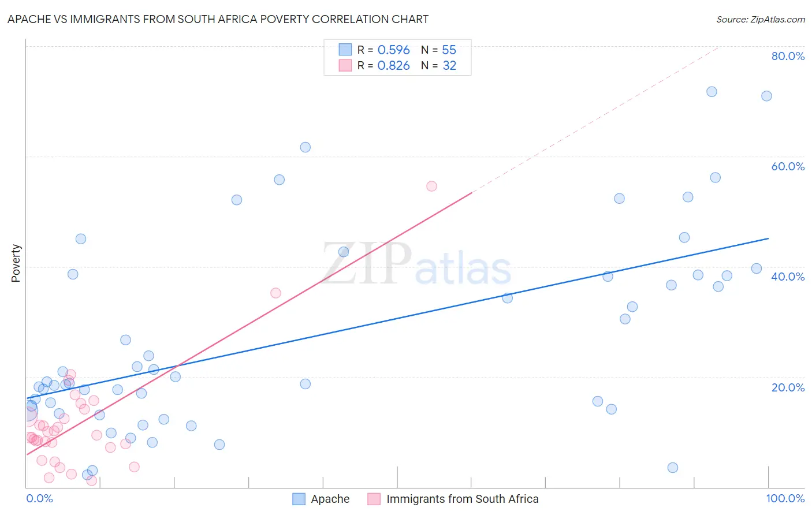Click the 0.0% x-axis label
The width and height of the screenshot is (812, 515).
(x=39, y=498)
